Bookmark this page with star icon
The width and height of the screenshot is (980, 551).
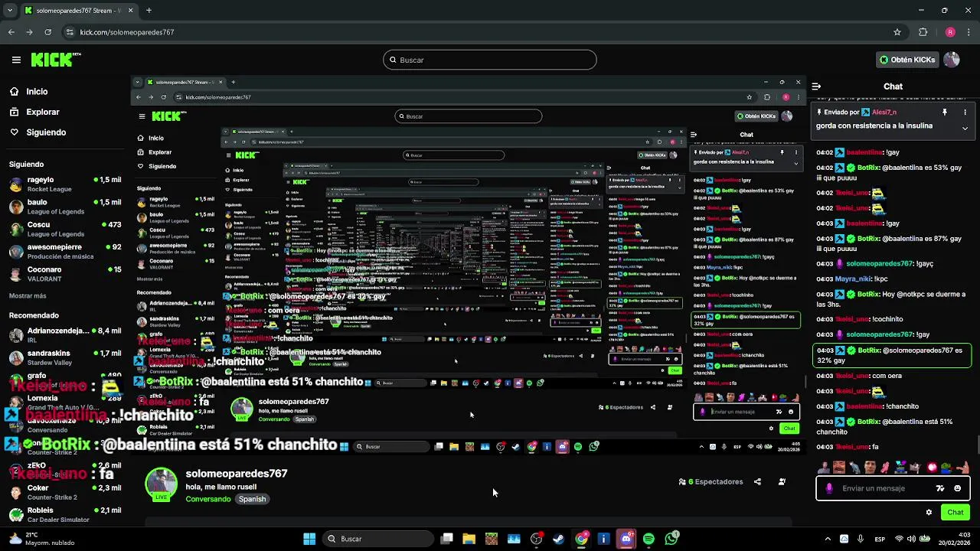(897, 32)
